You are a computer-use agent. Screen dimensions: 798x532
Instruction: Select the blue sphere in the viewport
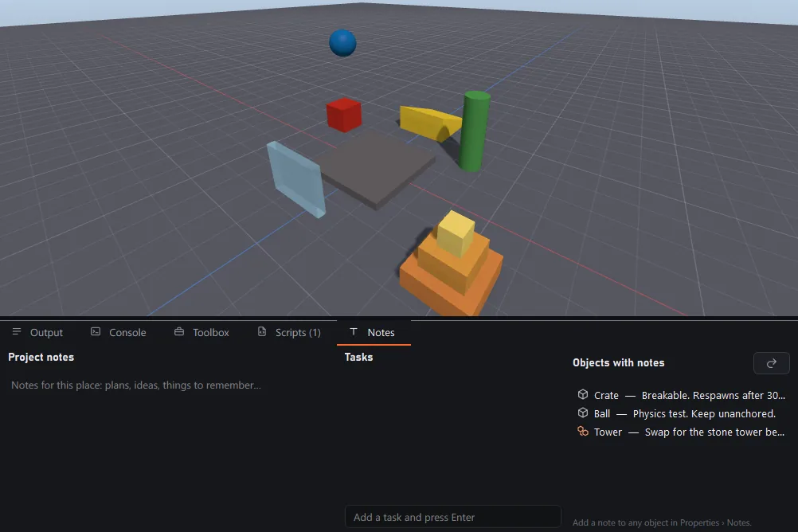pos(342,43)
